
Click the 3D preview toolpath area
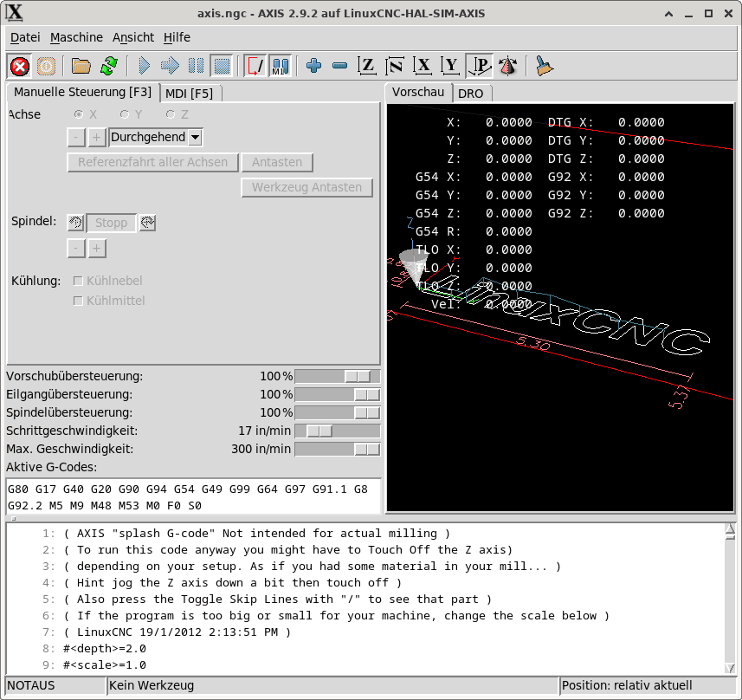click(560, 308)
